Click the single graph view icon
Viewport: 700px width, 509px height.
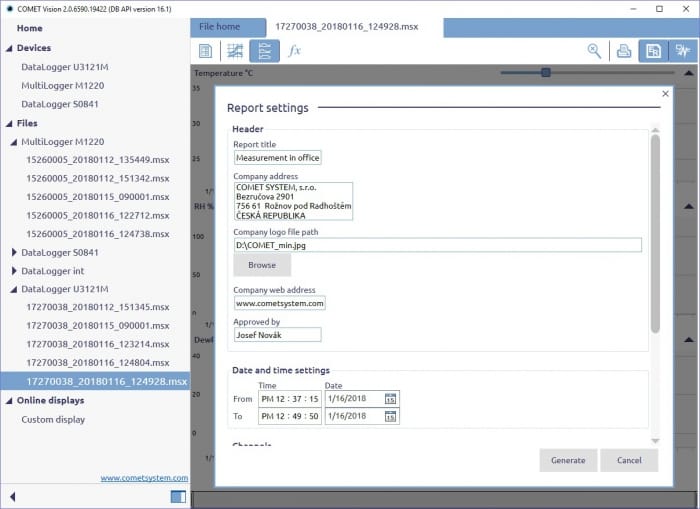click(235, 51)
